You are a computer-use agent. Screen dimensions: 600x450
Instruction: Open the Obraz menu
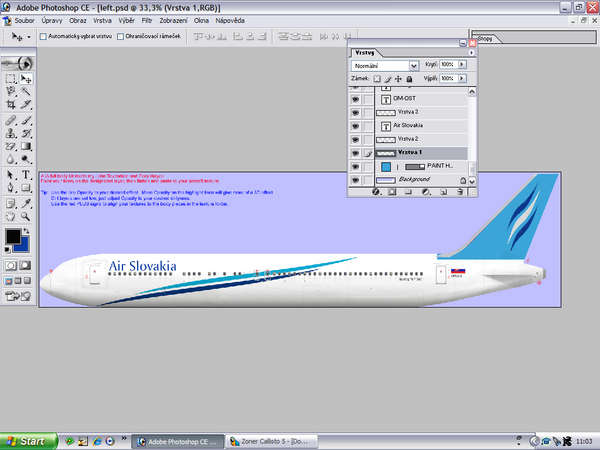78,21
